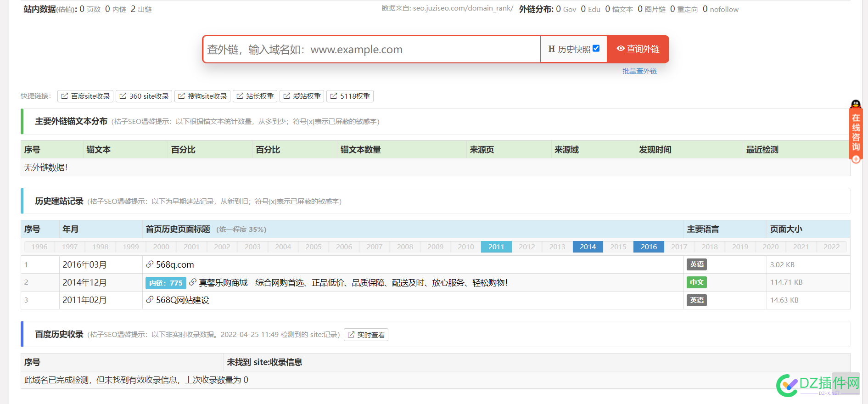Click the 英语 badge in the 2011年02月 row
The width and height of the screenshot is (868, 404).
(x=696, y=300)
